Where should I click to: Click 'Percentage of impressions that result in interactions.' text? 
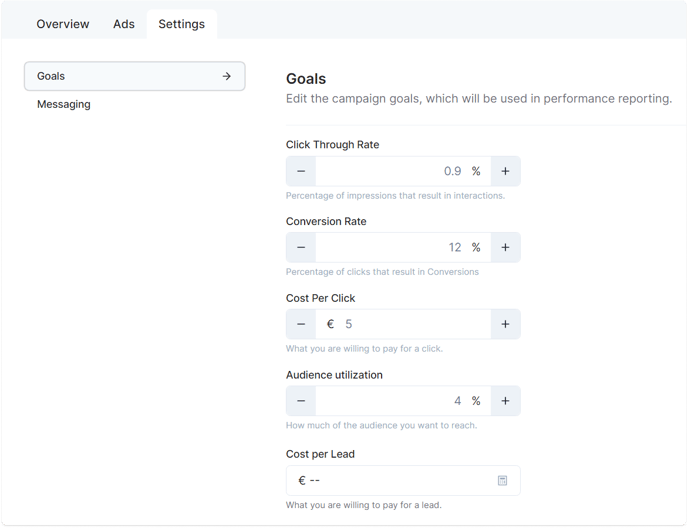tap(395, 196)
